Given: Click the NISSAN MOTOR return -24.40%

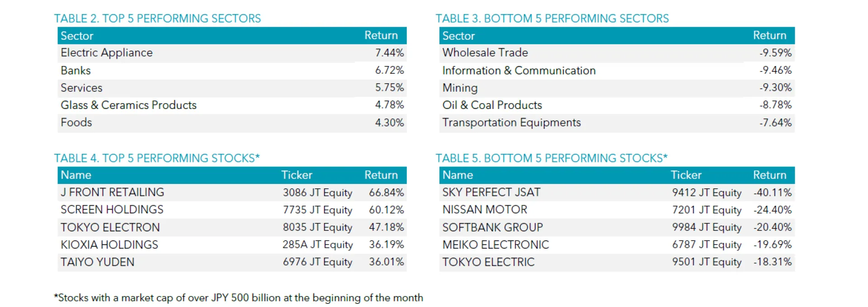Looking at the screenshot, I should click(x=773, y=210).
